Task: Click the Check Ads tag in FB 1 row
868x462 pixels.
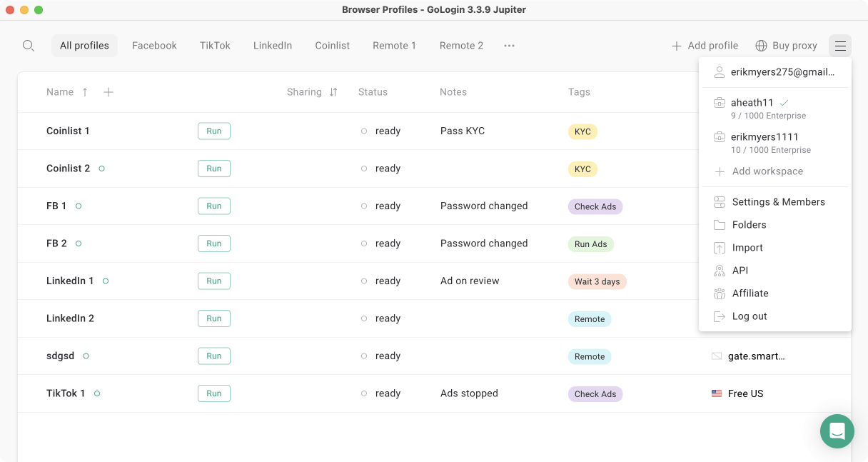Action: [595, 206]
